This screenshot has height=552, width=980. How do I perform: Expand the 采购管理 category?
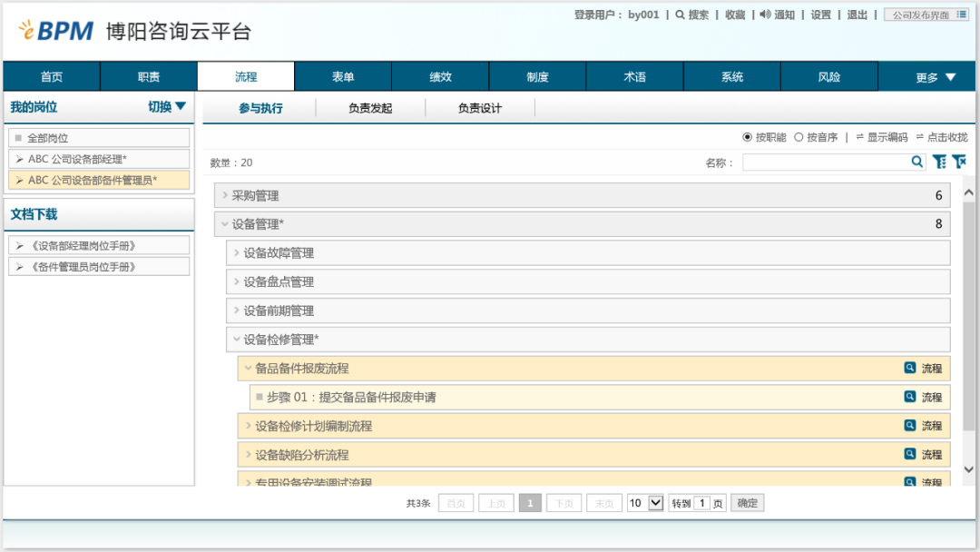coord(224,195)
